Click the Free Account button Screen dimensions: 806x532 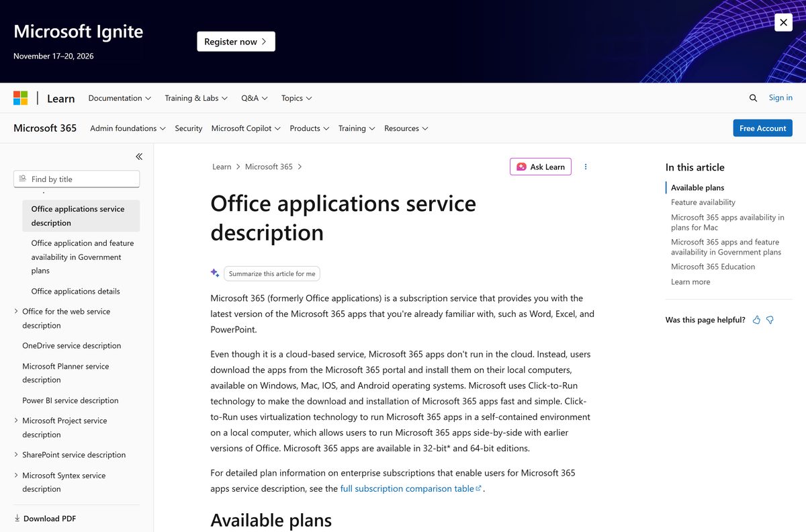[x=762, y=128]
